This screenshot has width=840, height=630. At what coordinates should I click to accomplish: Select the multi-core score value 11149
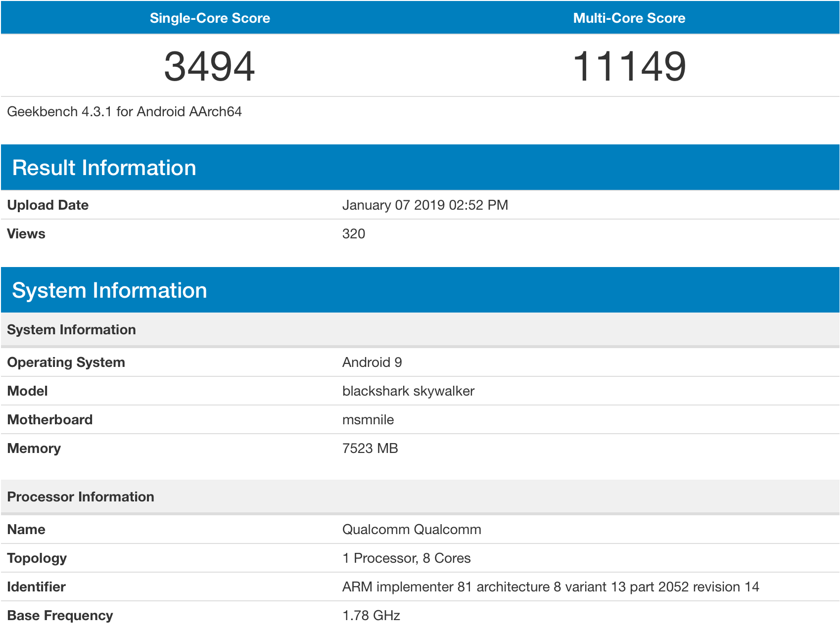tap(629, 66)
